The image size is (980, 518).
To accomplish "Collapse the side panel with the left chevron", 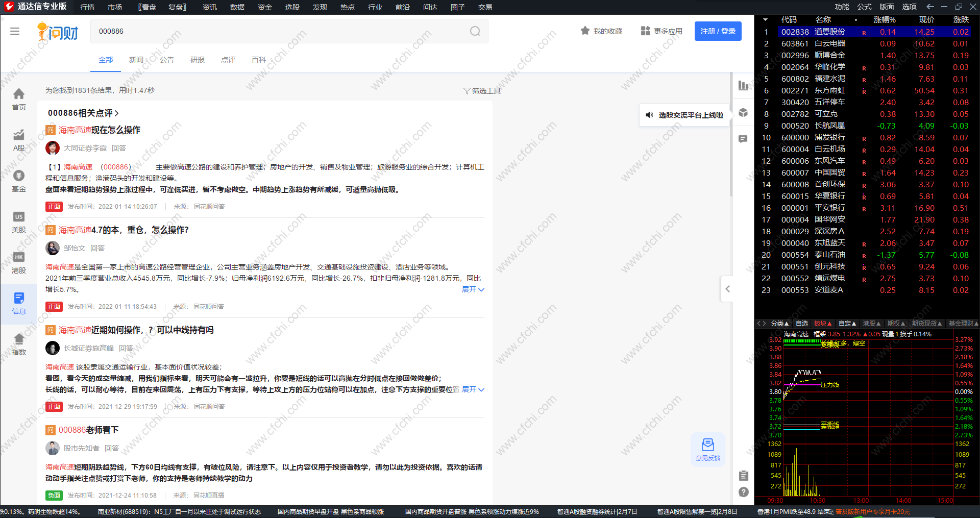I will tap(727, 289).
